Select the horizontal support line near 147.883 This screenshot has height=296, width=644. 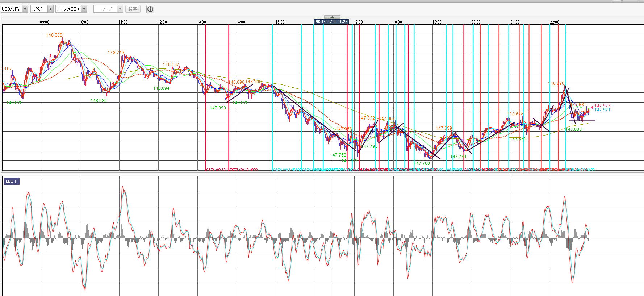[582, 120]
